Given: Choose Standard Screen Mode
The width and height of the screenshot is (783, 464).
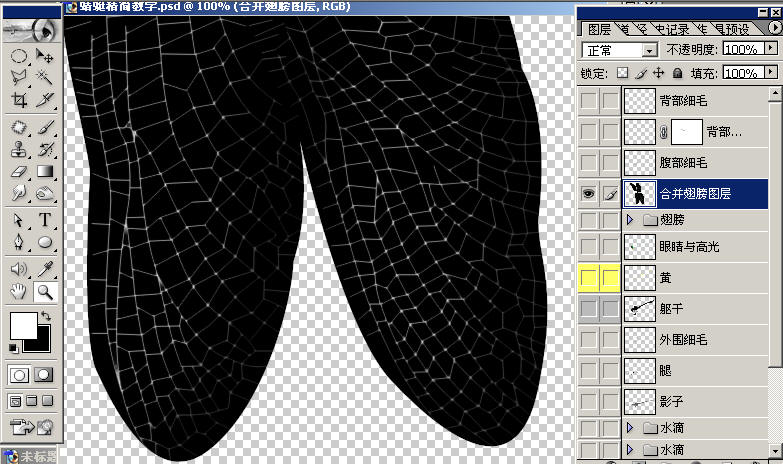Looking at the screenshot, I should pyautogui.click(x=15, y=401).
